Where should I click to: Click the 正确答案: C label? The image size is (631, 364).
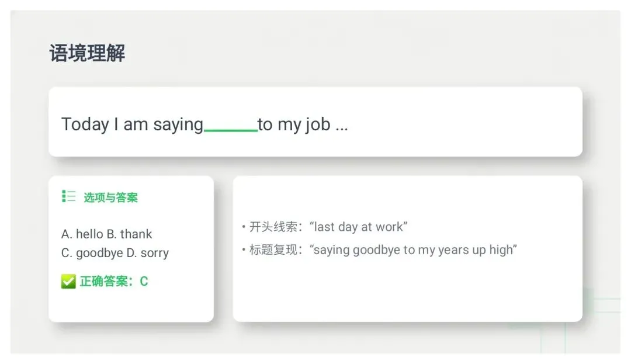(x=114, y=281)
